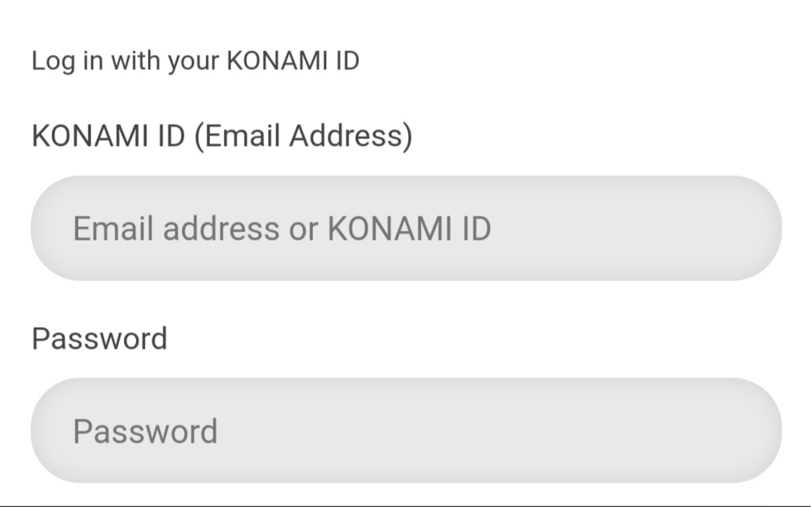Click the rounded left end of the email field

[x=48, y=228]
